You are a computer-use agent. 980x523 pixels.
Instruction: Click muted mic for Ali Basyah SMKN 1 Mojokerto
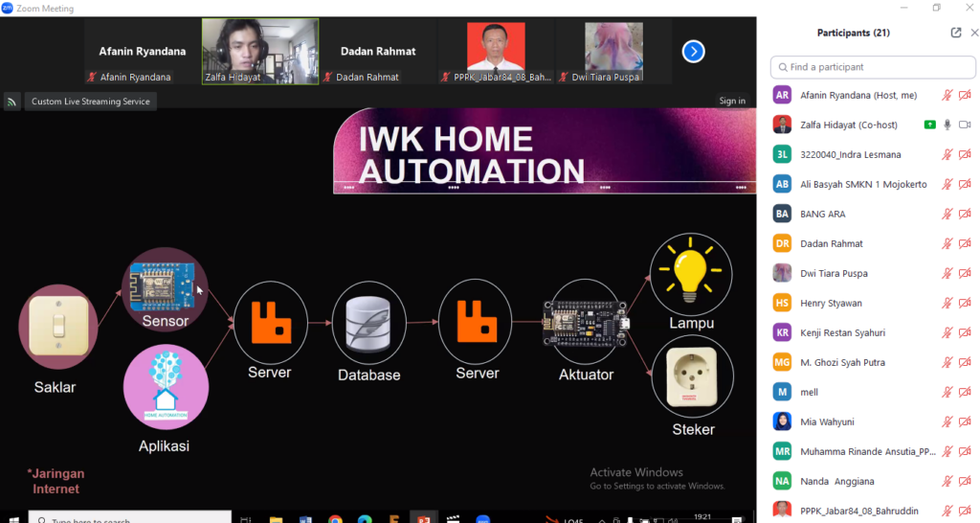947,184
